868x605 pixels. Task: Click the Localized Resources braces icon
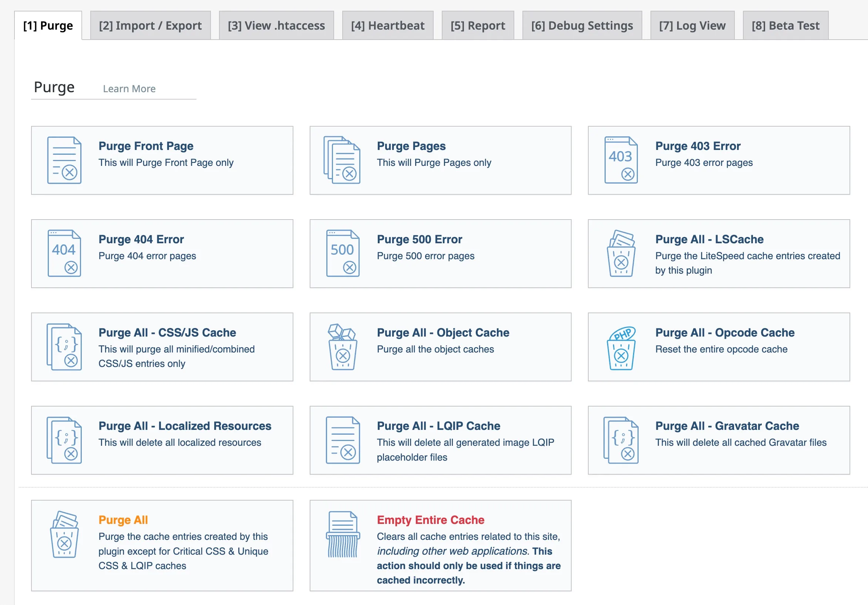point(64,440)
